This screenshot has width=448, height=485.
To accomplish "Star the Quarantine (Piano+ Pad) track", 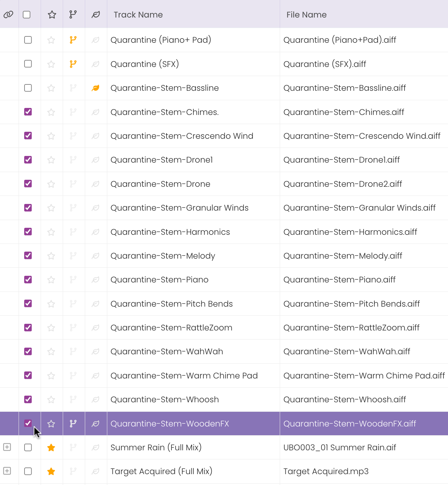I will click(x=51, y=40).
